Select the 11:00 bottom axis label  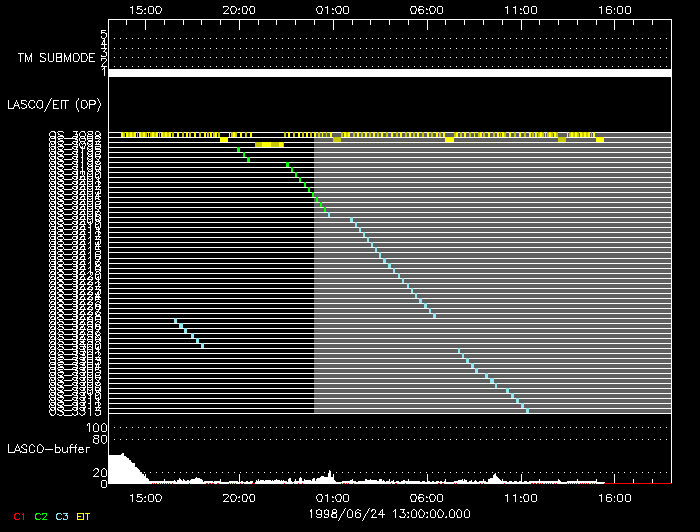point(520,496)
